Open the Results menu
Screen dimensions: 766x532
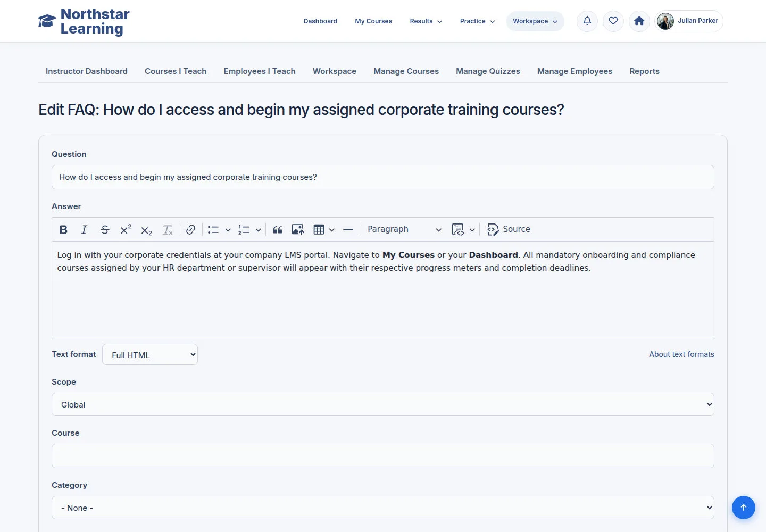tap(426, 21)
